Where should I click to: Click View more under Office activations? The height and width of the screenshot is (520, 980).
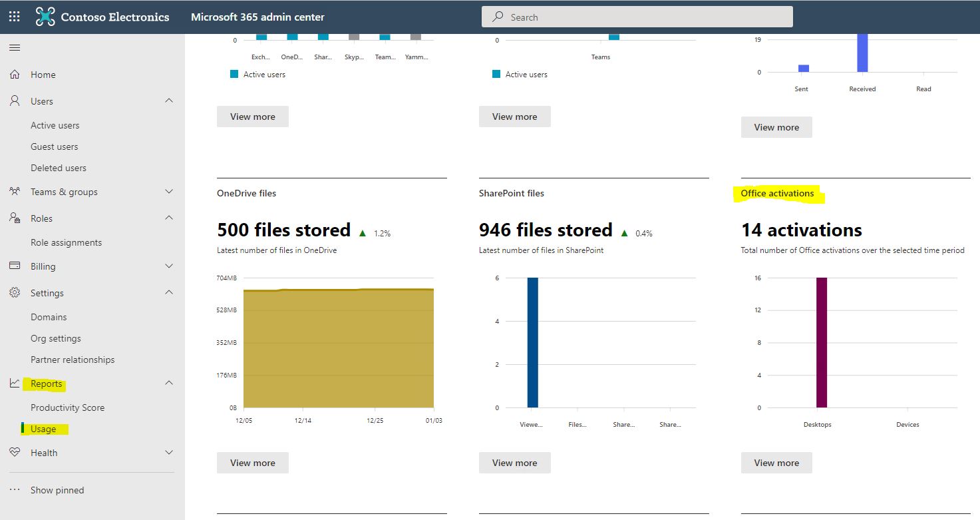[x=776, y=462]
